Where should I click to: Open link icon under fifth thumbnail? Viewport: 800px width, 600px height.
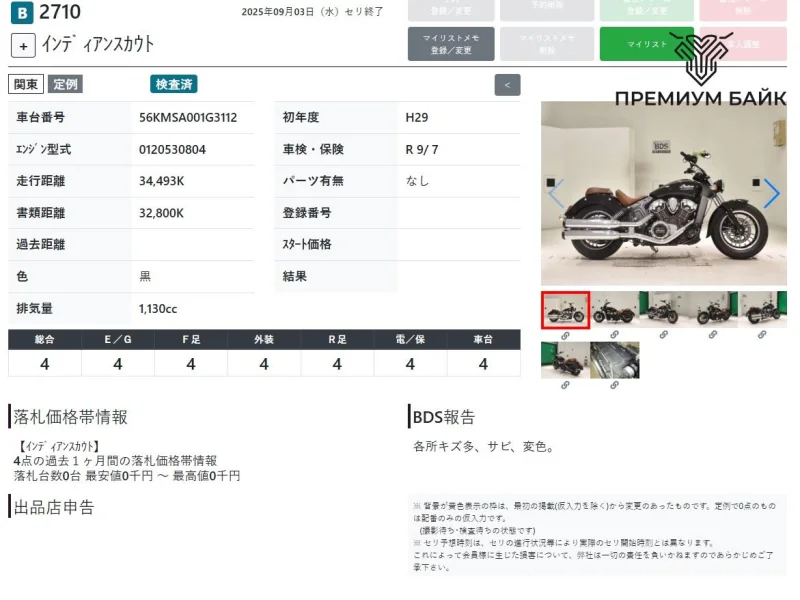(x=762, y=335)
